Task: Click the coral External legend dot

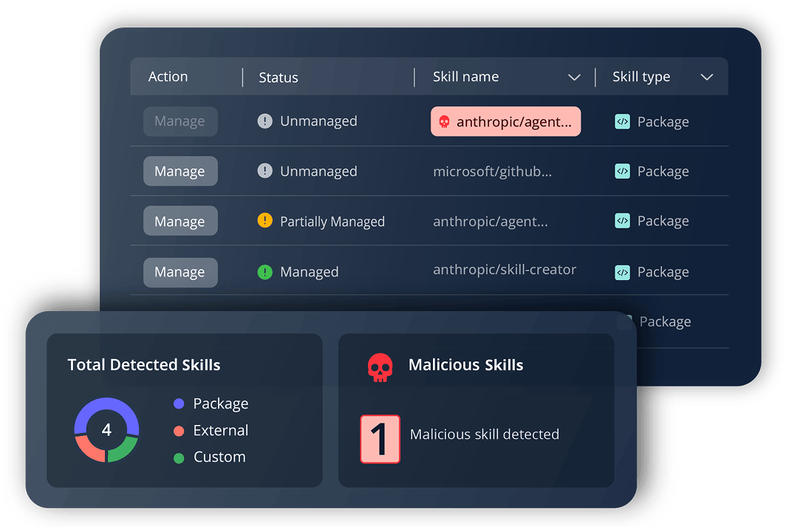Action: click(x=179, y=431)
